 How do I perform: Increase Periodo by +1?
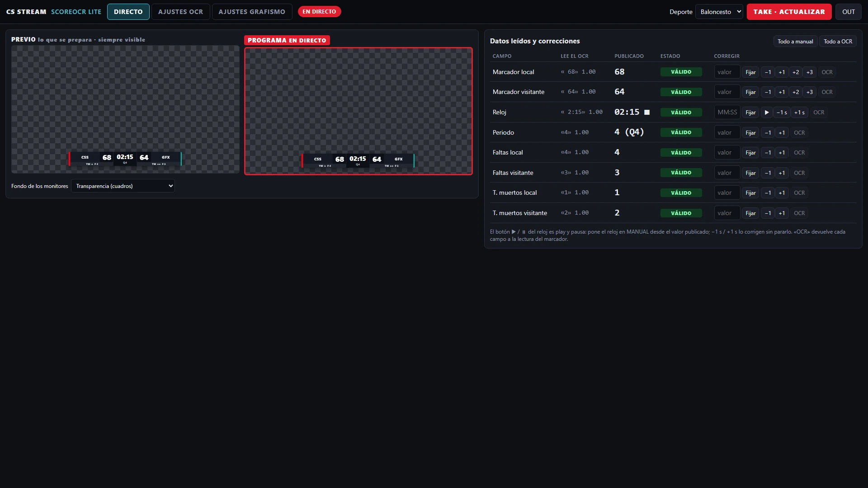click(782, 133)
